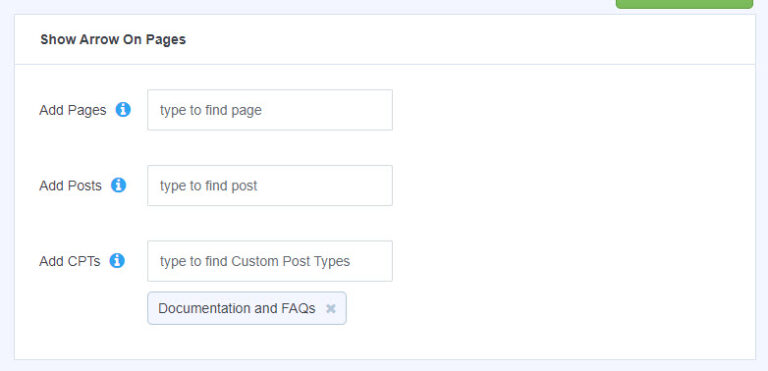Click the green button at top right
Screen dimensions: 768x371
[x=684, y=4]
